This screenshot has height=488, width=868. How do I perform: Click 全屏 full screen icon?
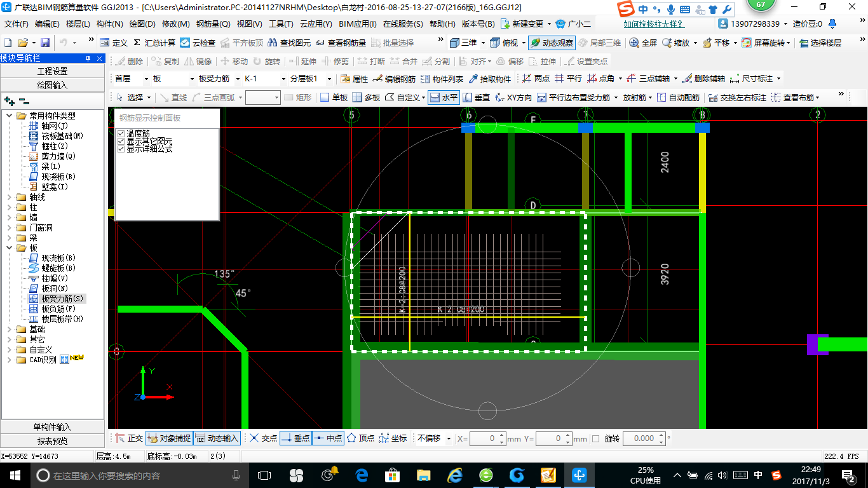point(643,43)
